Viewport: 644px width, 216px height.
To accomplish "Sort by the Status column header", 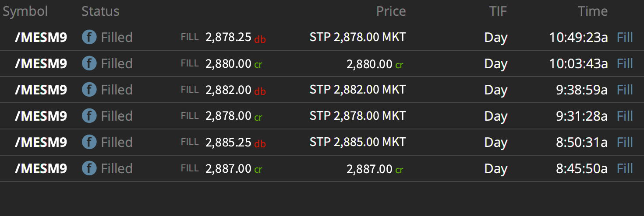I will coord(100,11).
